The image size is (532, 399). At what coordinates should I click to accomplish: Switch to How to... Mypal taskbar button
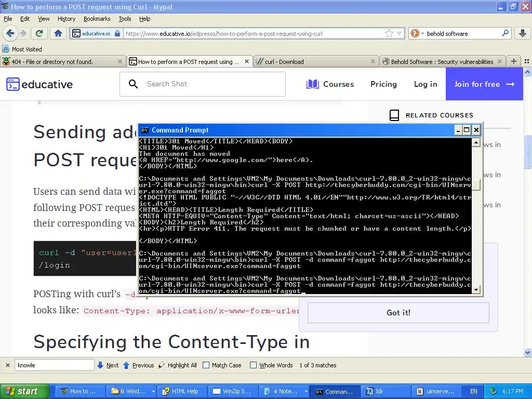point(79,391)
